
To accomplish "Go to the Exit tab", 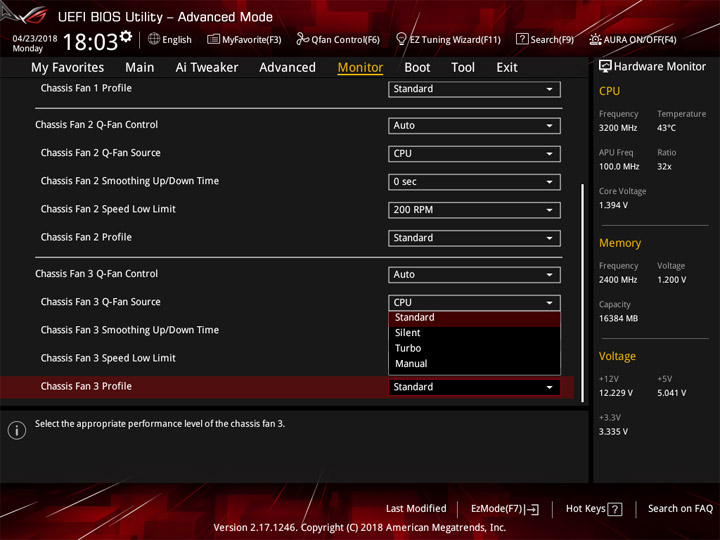I will (x=507, y=68).
